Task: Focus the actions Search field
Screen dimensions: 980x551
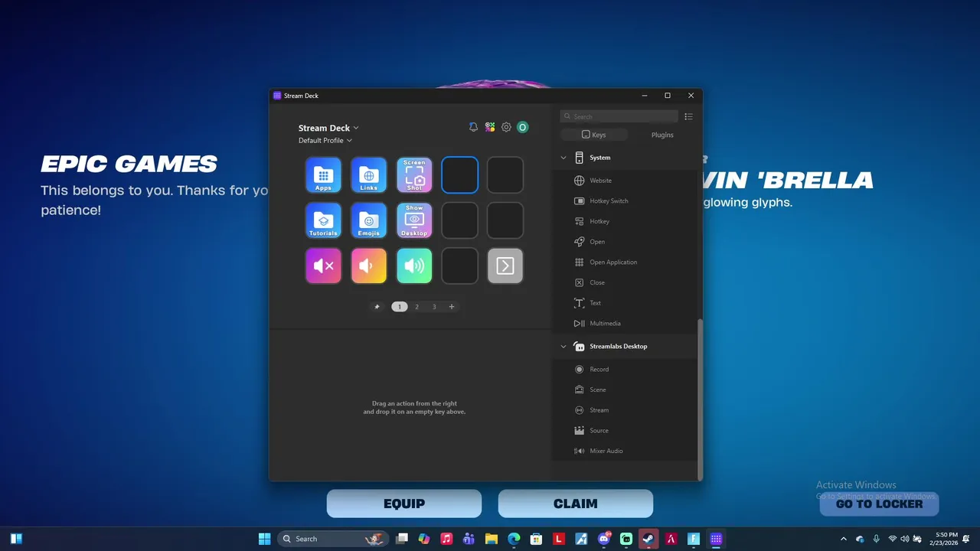Action: [x=619, y=116]
